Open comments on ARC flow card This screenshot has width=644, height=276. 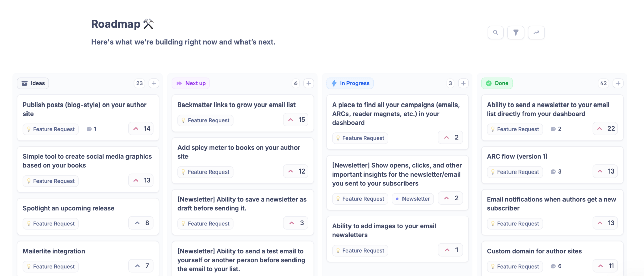[556, 172]
